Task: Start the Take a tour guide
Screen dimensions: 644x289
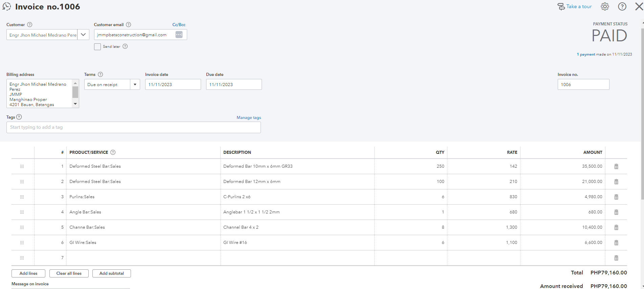Action: coord(575,6)
